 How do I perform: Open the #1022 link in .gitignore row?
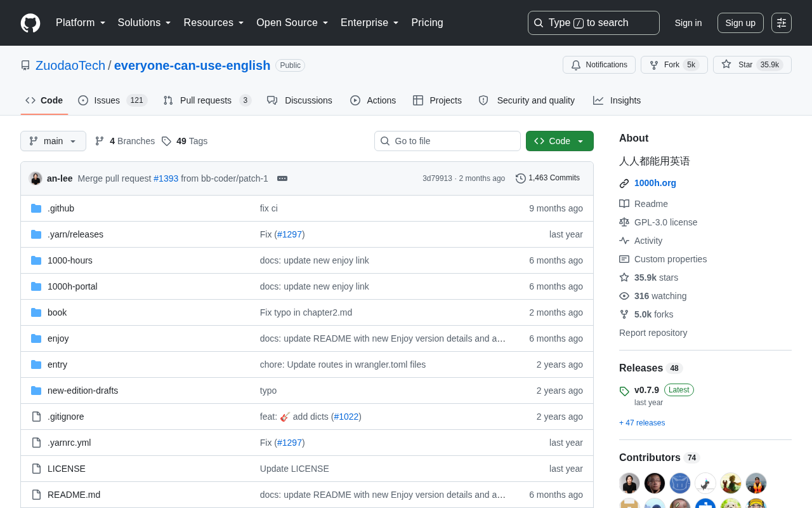(x=346, y=417)
